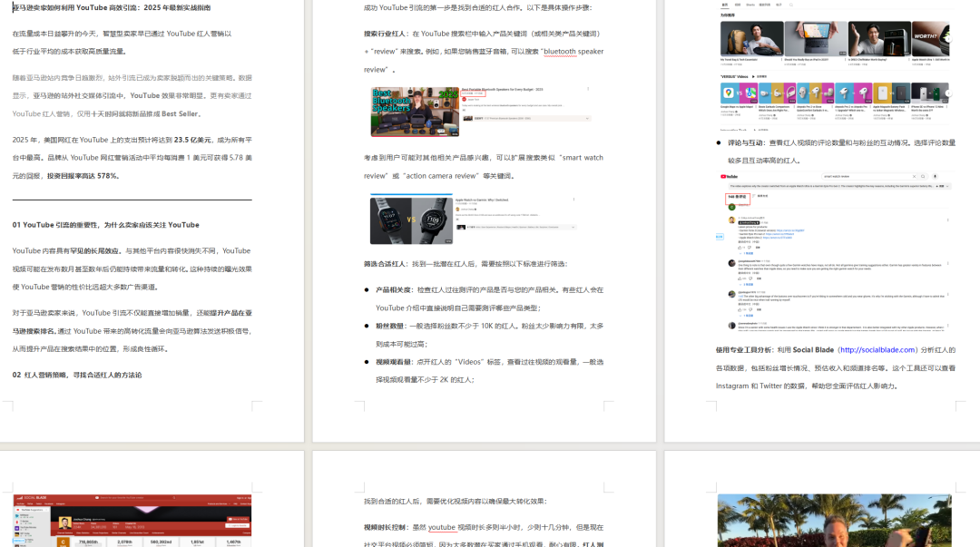The image size is (980, 547).
Task: Click bold text '投资回报率高达 578%'
Action: (x=83, y=176)
